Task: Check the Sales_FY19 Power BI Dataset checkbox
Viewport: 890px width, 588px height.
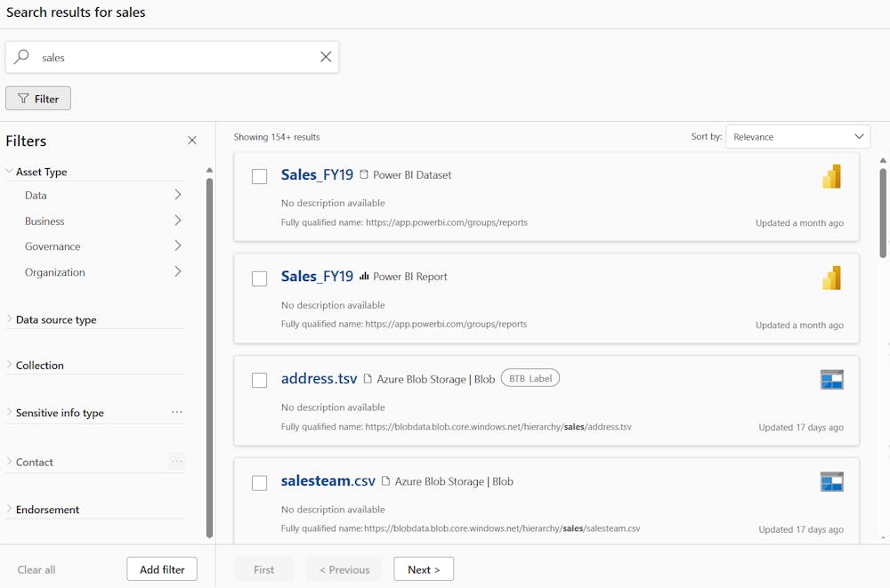Action: (259, 176)
